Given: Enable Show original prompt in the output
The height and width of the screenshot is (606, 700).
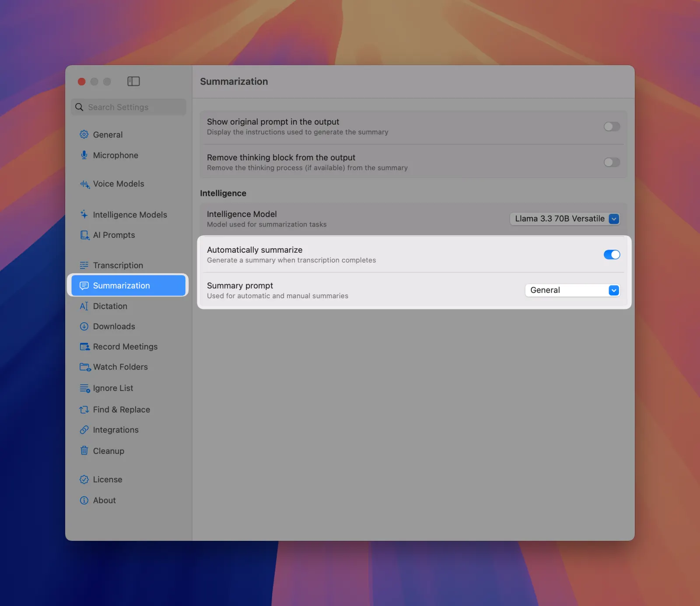Looking at the screenshot, I should click(612, 126).
